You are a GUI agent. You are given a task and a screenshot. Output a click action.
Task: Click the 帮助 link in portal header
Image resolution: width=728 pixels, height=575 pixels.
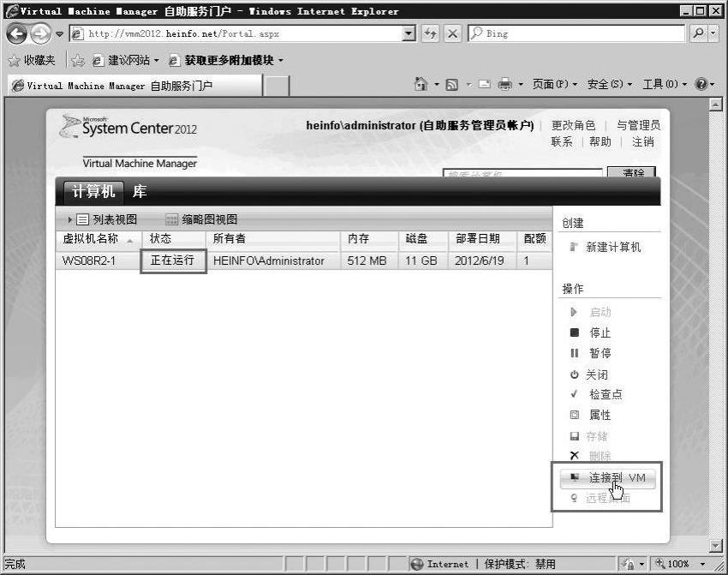pos(600,141)
